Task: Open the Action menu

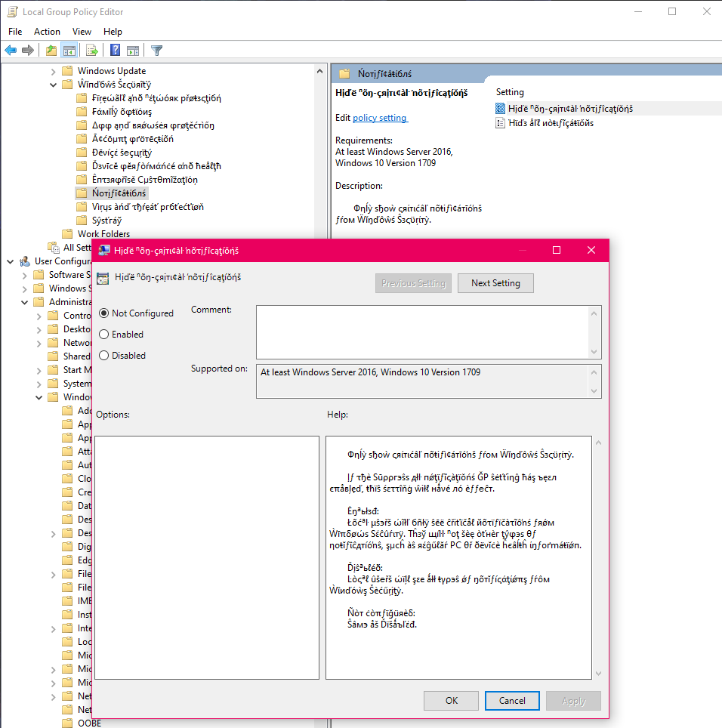Action: [x=47, y=32]
